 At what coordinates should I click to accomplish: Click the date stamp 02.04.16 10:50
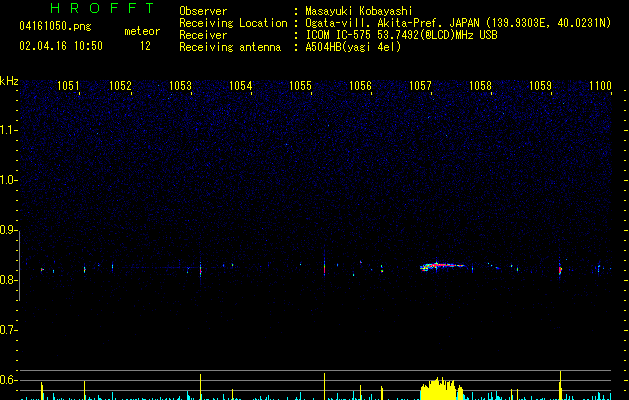coord(61,46)
